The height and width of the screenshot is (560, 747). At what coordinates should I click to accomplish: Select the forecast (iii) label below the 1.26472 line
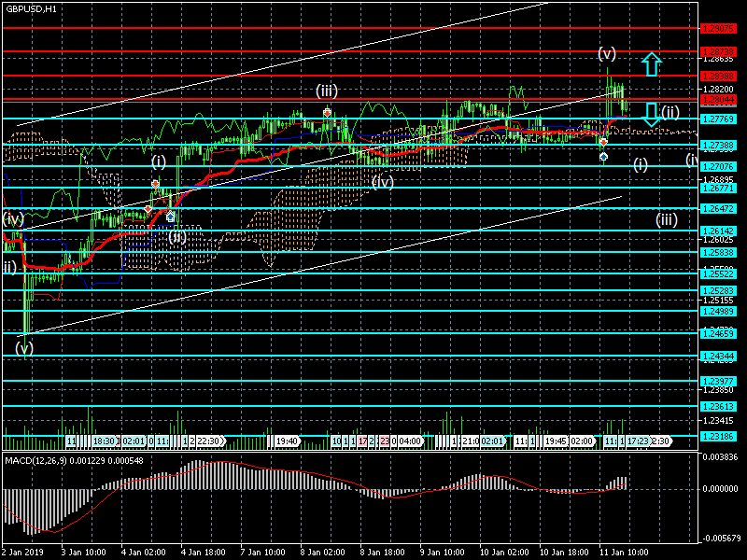coord(667,219)
